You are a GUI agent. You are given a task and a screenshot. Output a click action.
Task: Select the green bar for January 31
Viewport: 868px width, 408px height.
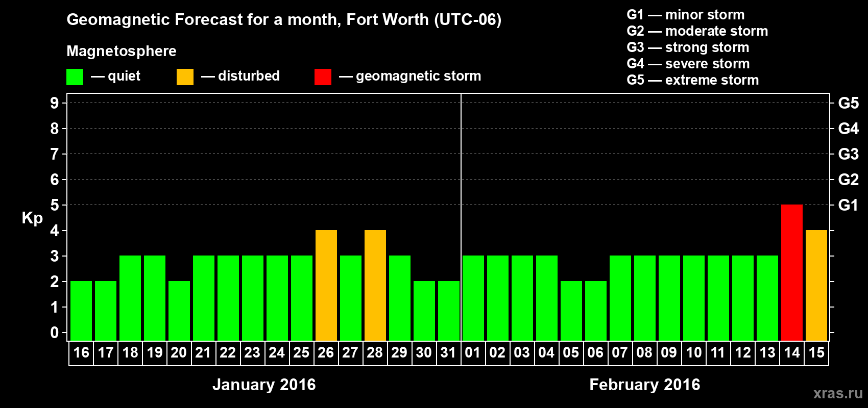tap(449, 311)
